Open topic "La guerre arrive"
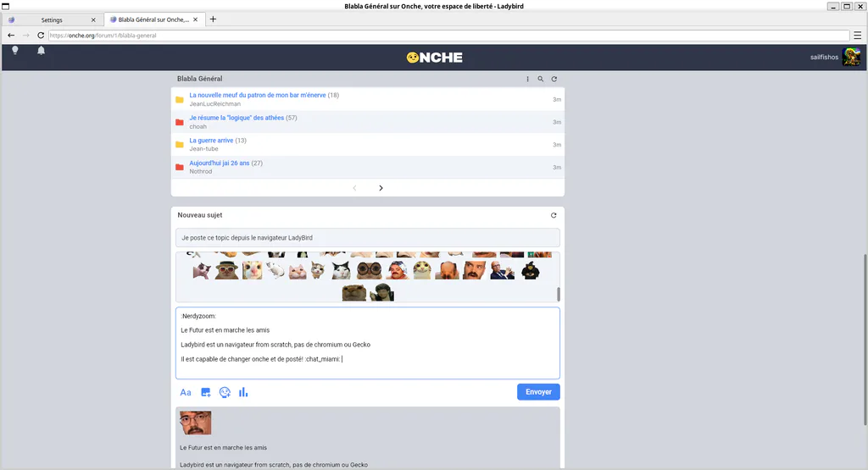This screenshot has height=470, width=868. click(x=211, y=141)
